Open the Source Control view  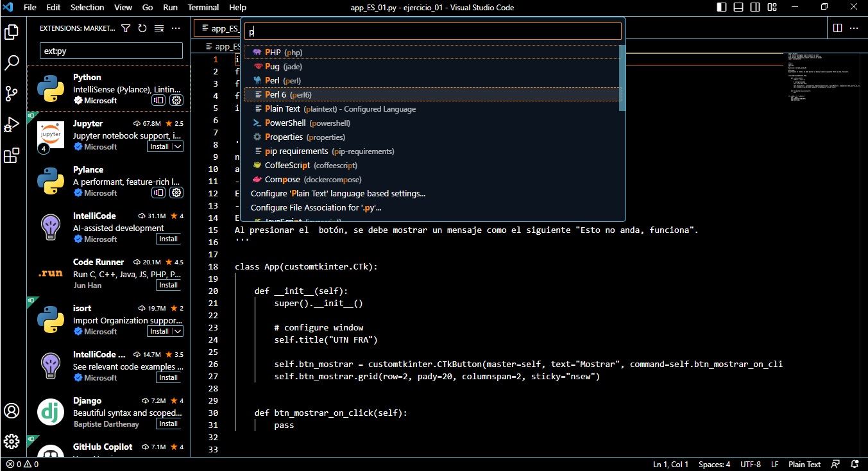click(12, 94)
